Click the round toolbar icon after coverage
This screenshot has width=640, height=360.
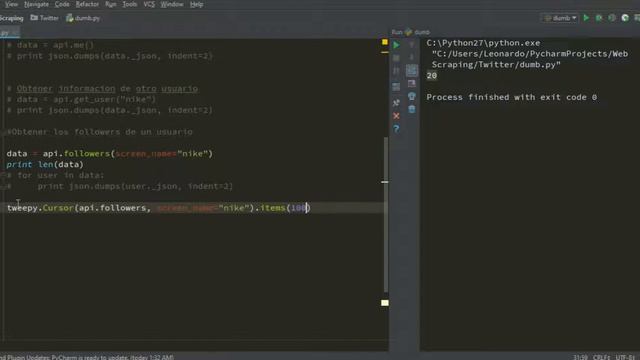tap(625, 18)
